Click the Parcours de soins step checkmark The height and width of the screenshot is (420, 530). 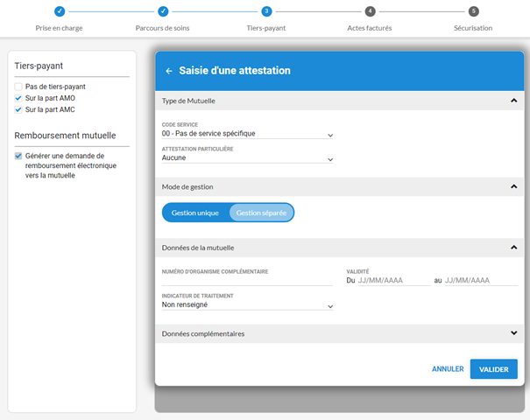coord(163,11)
